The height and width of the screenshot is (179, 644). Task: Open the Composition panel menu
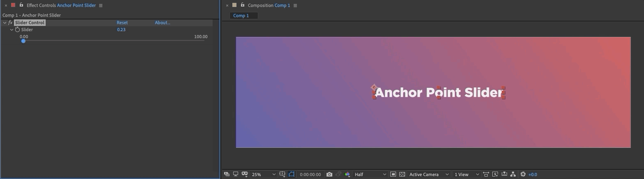click(295, 5)
